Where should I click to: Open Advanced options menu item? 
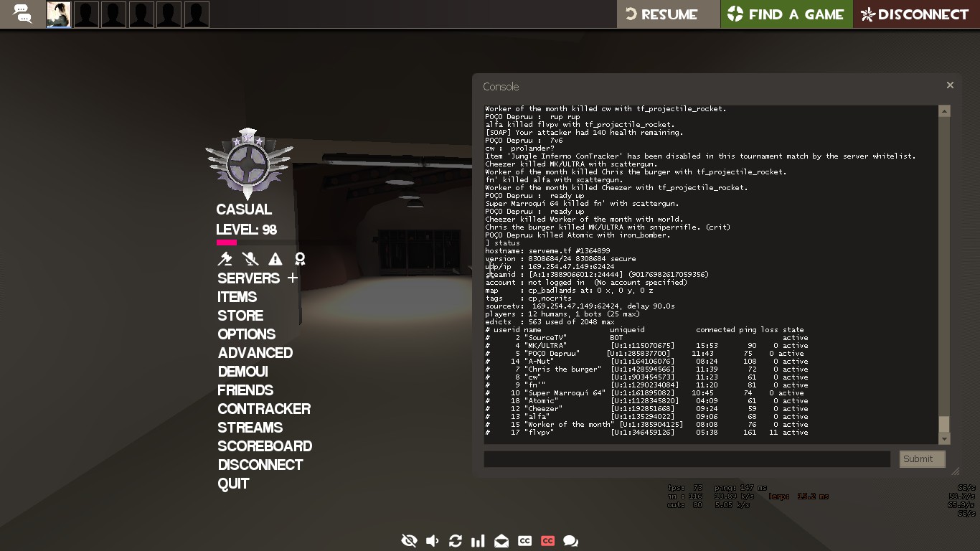tap(255, 353)
